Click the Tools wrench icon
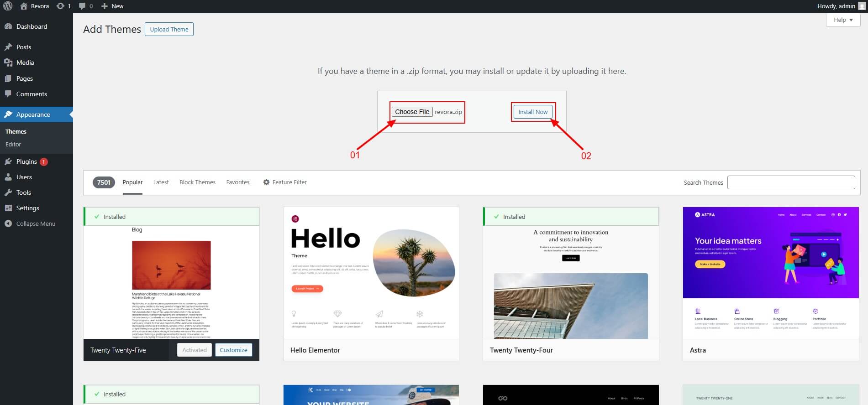Image resolution: width=868 pixels, height=405 pixels. point(8,192)
